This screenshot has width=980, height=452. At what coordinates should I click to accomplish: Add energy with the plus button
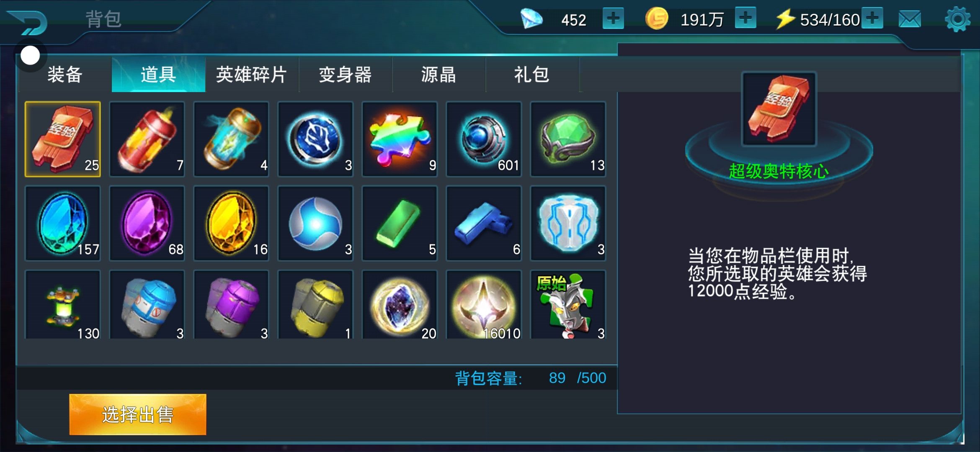tap(872, 19)
